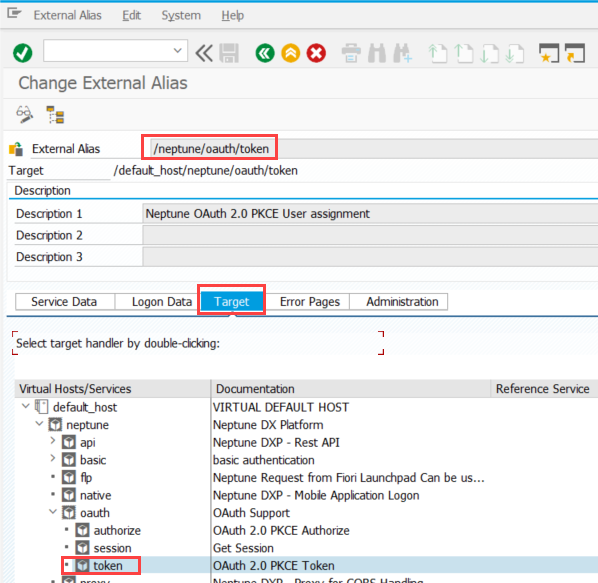Click the Description 2 input field

370,235
